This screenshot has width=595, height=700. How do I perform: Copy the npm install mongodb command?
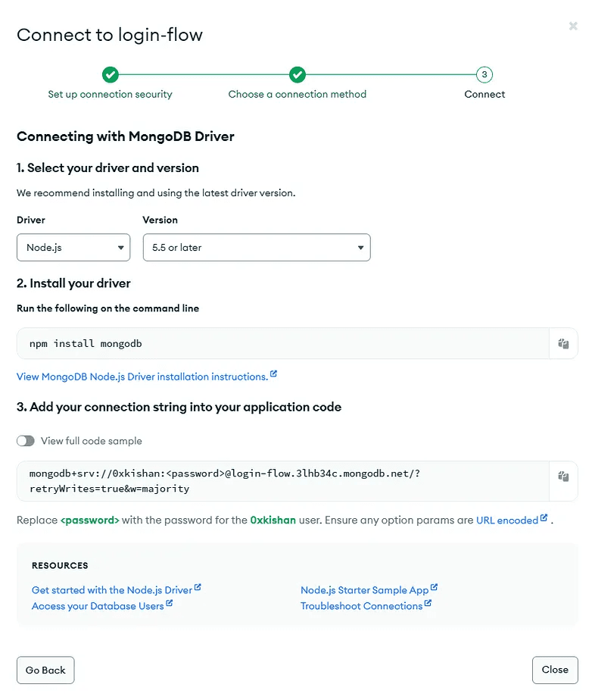pos(563,343)
